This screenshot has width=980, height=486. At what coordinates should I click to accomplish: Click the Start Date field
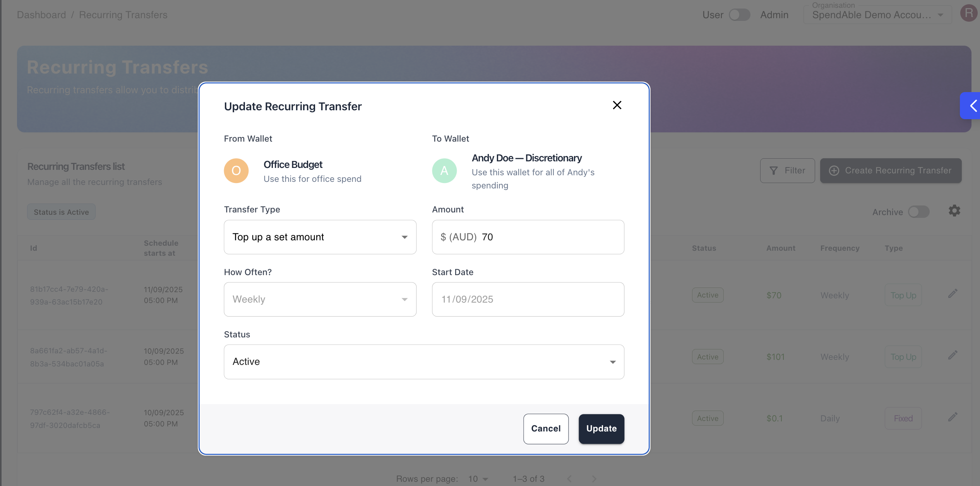point(528,299)
